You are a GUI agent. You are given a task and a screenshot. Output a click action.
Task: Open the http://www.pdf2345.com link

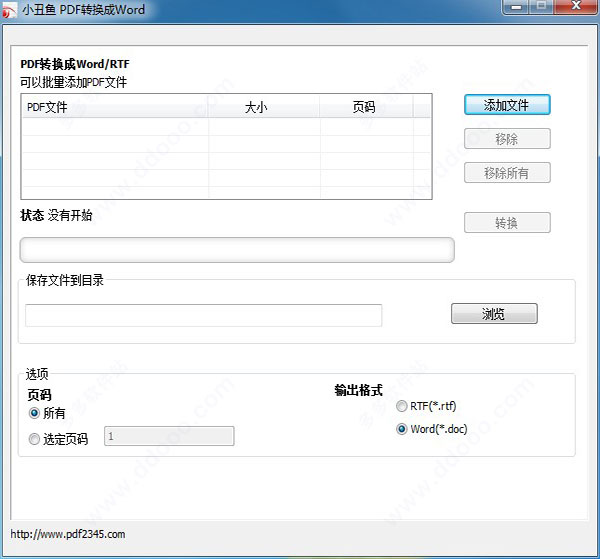pyautogui.click(x=68, y=534)
